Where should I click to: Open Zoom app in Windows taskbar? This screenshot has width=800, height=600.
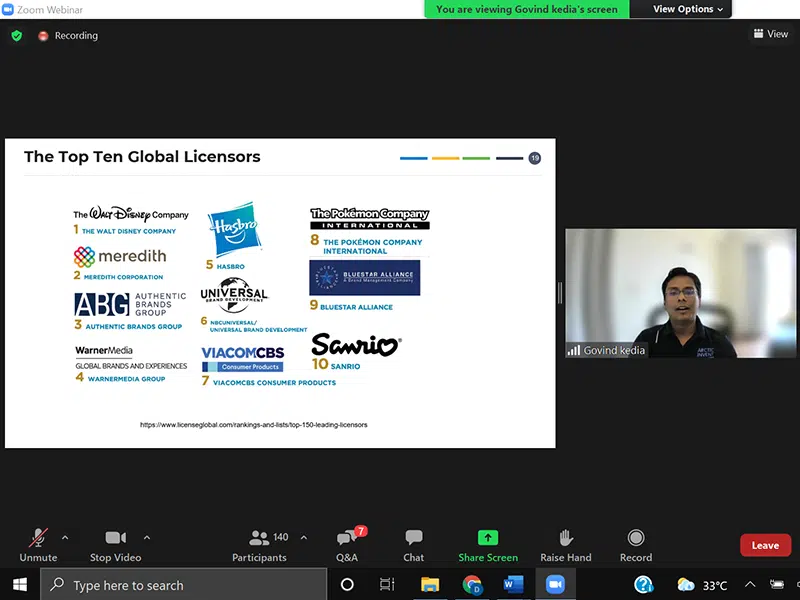click(x=554, y=584)
